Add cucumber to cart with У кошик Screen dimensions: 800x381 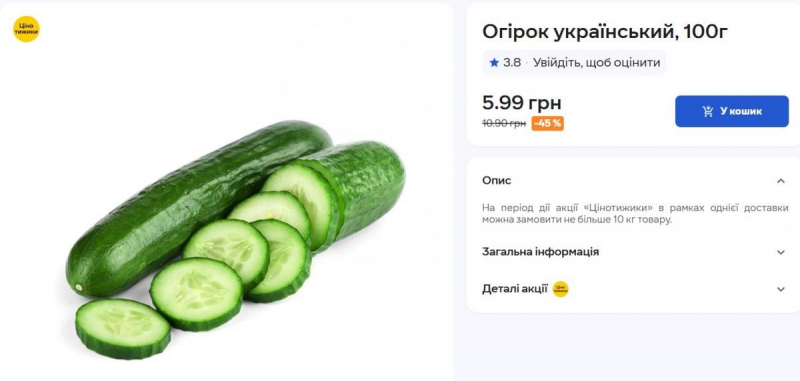[x=732, y=111]
